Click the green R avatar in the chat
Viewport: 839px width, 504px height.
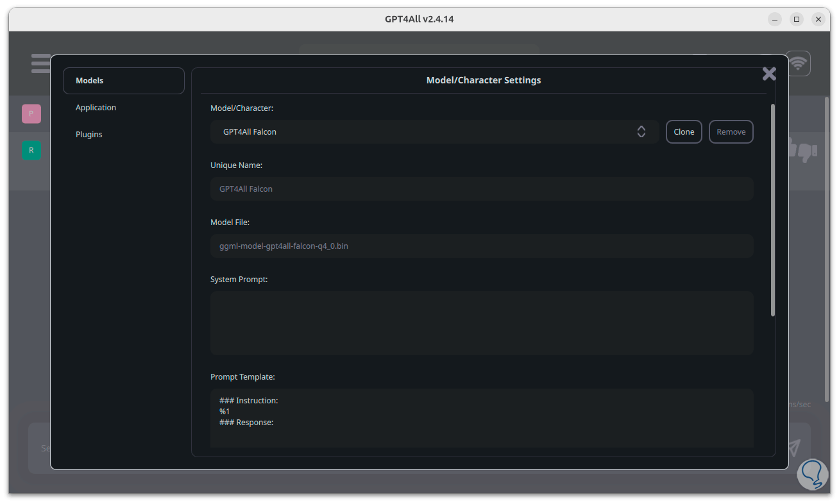point(31,151)
